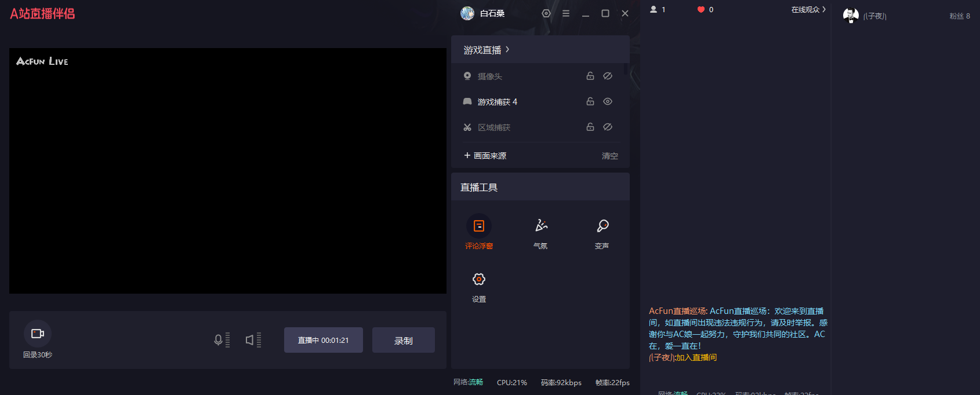980x395 pixels.
Task: Click 清空 to clear sources
Action: pos(610,156)
